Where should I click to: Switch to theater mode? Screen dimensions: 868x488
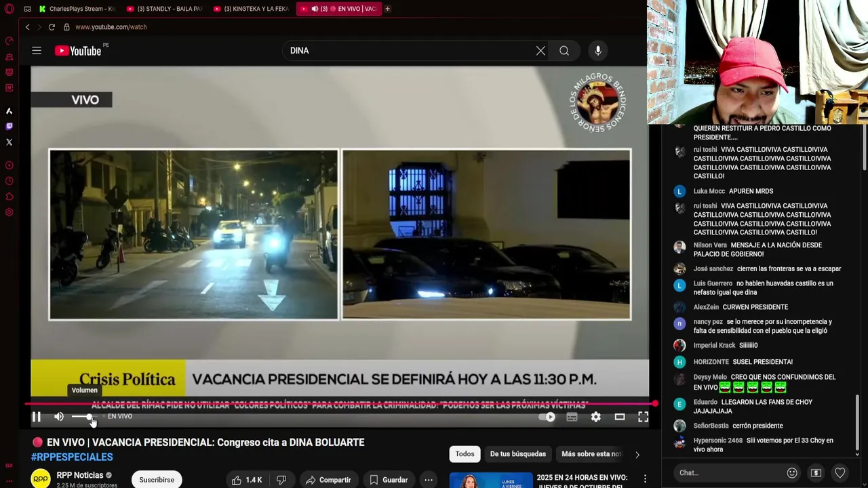coord(620,417)
